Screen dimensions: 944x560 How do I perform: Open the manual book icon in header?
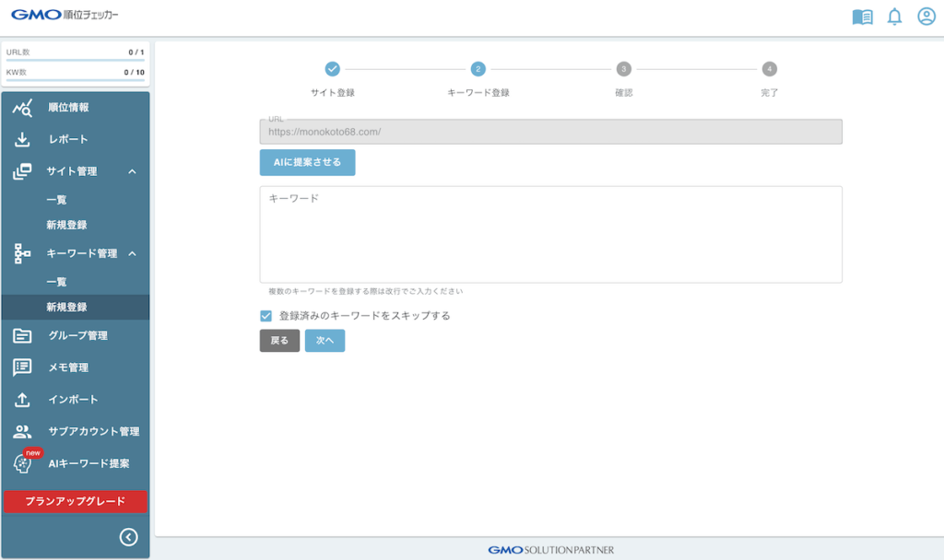click(862, 17)
